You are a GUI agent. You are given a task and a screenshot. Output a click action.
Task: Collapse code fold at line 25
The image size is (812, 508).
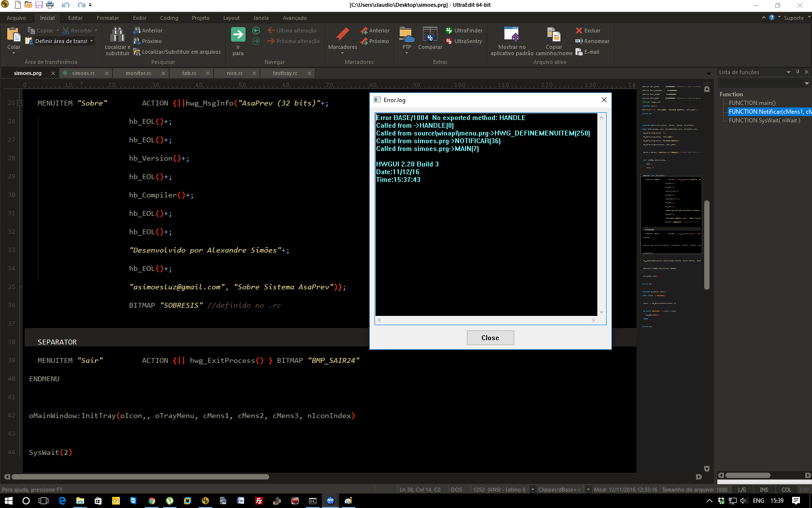pyautogui.click(x=20, y=103)
